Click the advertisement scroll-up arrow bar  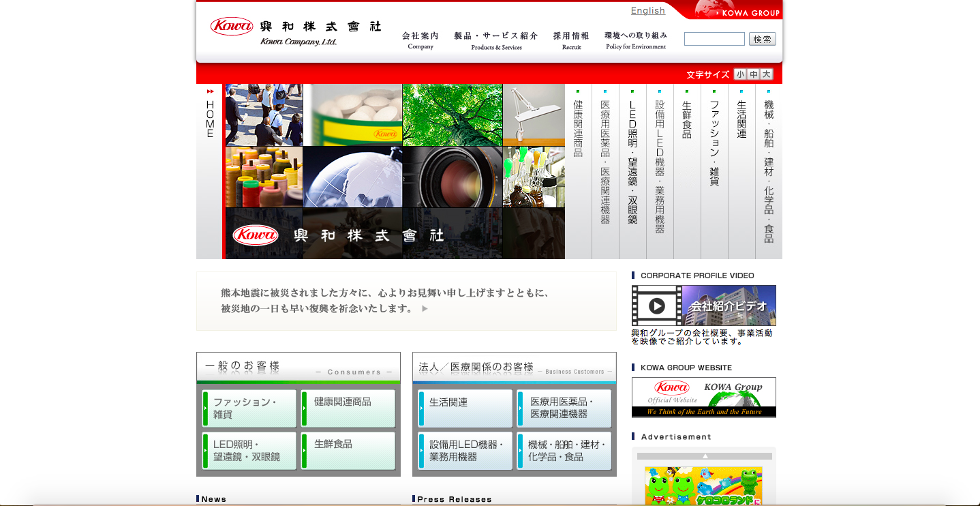pyautogui.click(x=705, y=456)
